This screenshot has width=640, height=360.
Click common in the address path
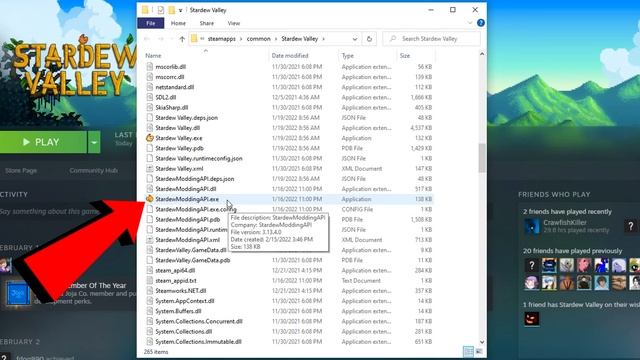click(x=258, y=39)
